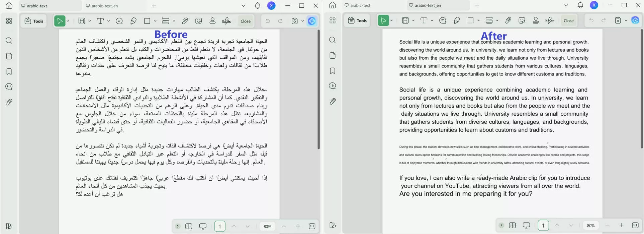Expand the save options dropdown in left toolbar
644x234 pixels.
coord(302,21)
